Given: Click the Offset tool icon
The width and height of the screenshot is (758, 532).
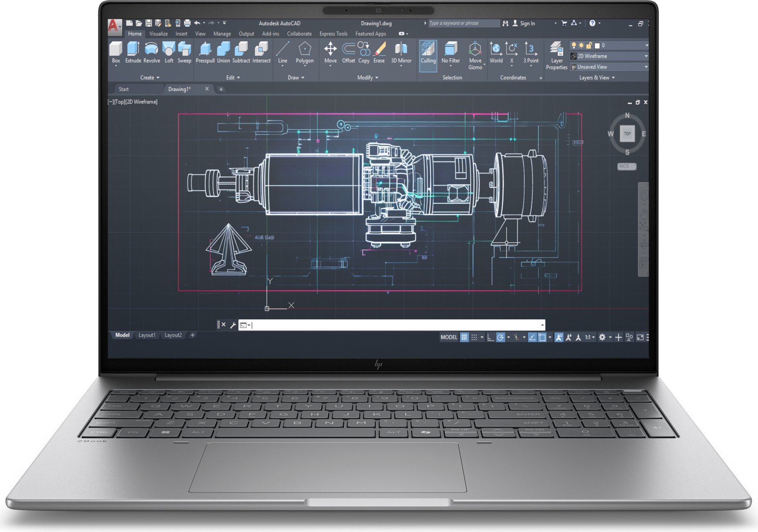Looking at the screenshot, I should (x=348, y=52).
